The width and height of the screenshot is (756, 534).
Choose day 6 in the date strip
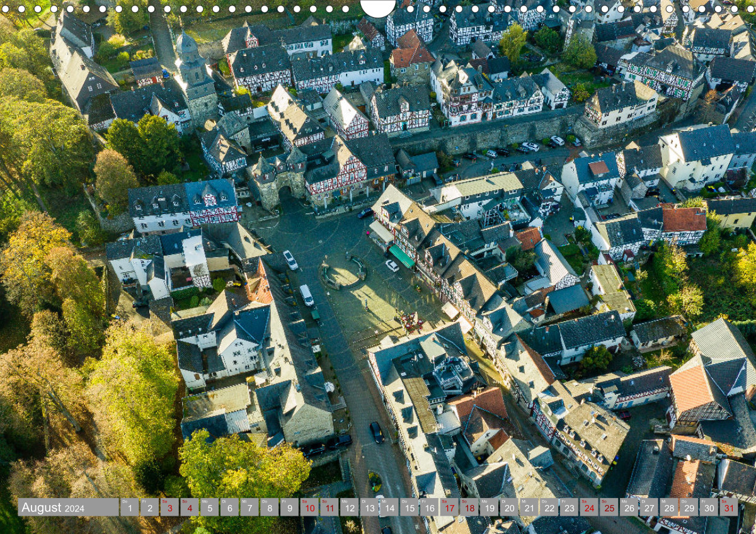tap(229, 508)
